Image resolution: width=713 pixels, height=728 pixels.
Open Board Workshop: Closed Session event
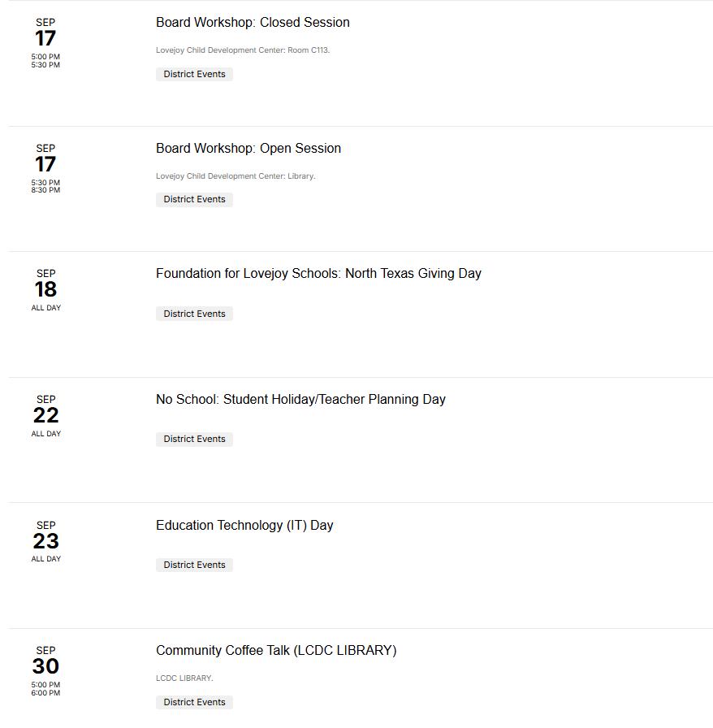(x=253, y=22)
